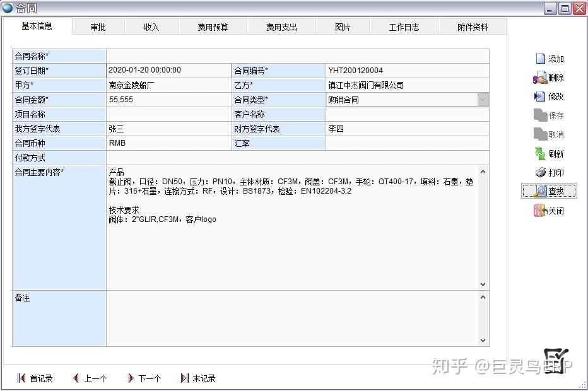Screen dimensions: 588x391
Task: Select the 工作日志 tab
Action: click(404, 27)
